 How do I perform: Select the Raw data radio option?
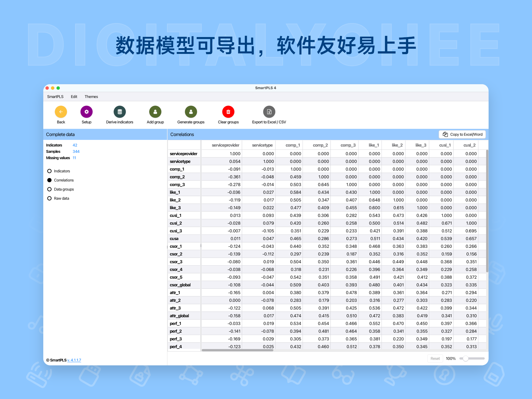[49, 198]
